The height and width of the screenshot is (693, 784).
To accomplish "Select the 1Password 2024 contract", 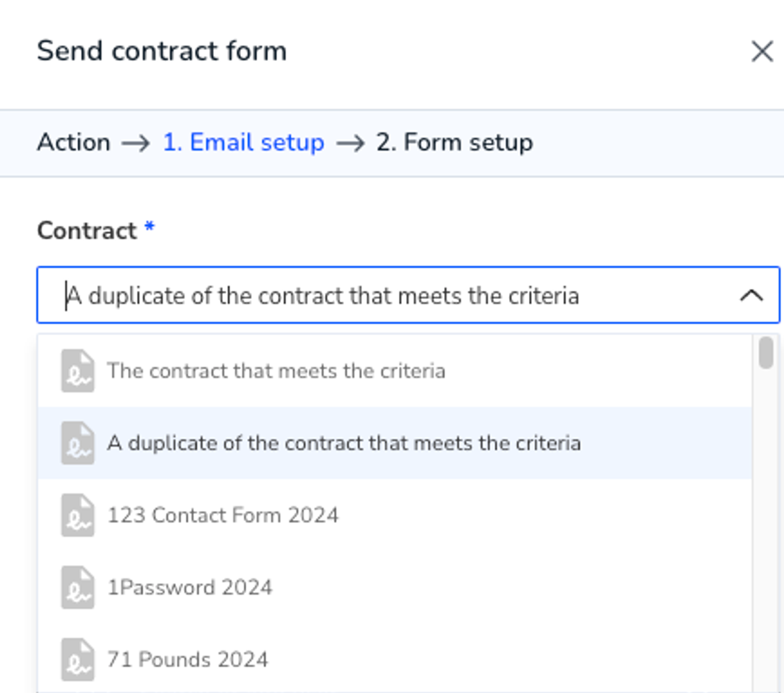I will tap(395, 587).
